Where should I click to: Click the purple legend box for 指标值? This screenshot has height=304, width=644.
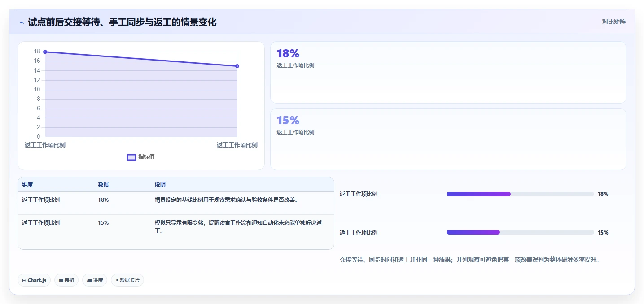click(132, 157)
